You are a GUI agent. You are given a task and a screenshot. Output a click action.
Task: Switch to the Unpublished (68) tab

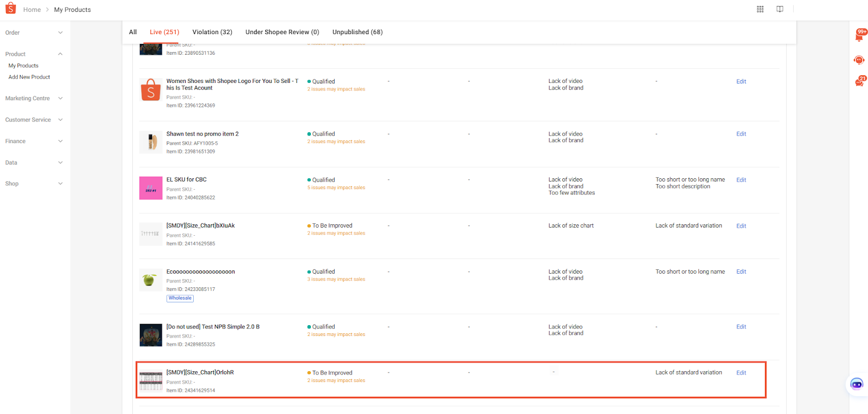click(x=358, y=32)
